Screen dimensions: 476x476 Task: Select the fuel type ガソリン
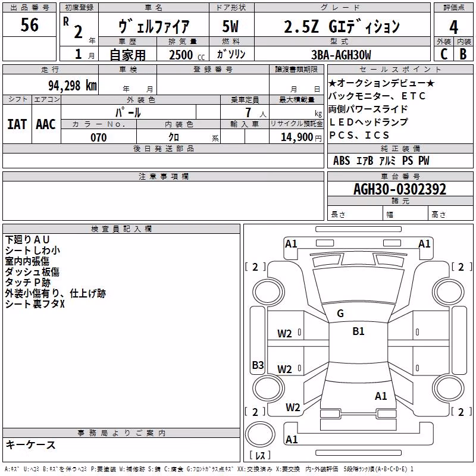[x=231, y=54]
